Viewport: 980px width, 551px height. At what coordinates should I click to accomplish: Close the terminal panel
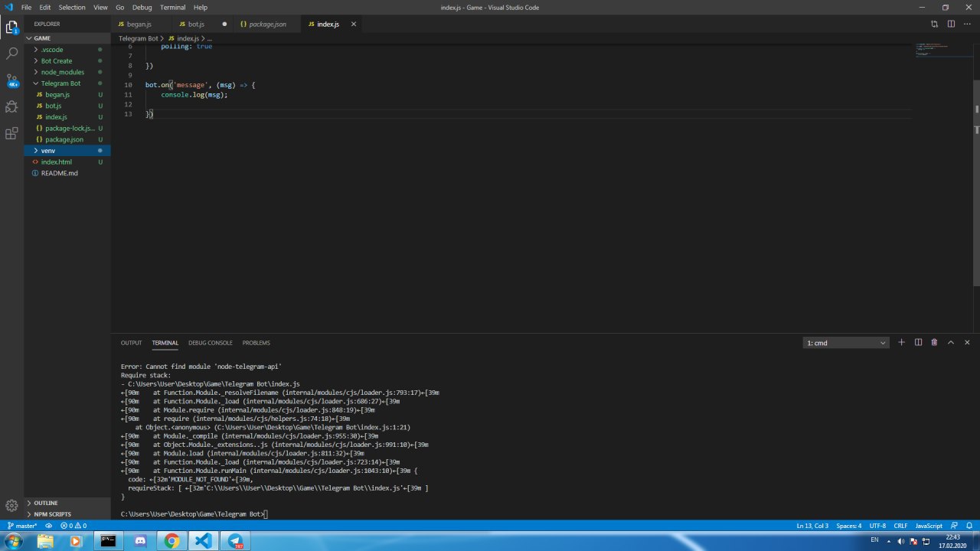tap(967, 342)
